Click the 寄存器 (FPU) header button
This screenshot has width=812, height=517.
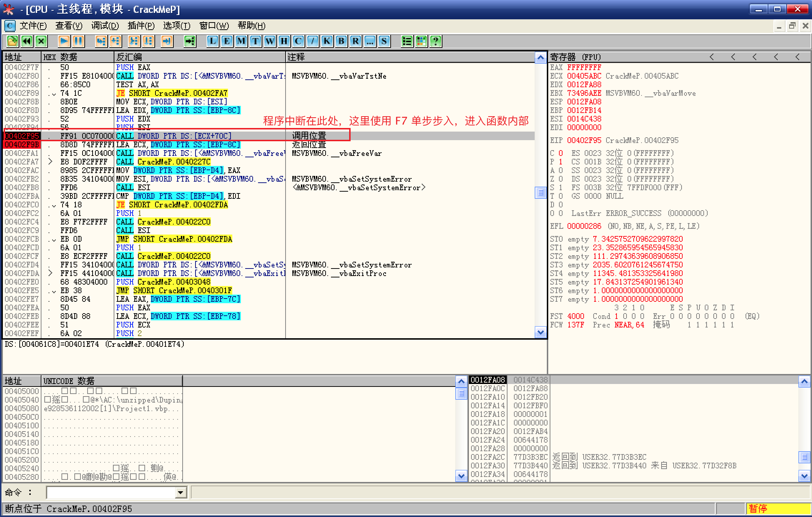coord(575,57)
